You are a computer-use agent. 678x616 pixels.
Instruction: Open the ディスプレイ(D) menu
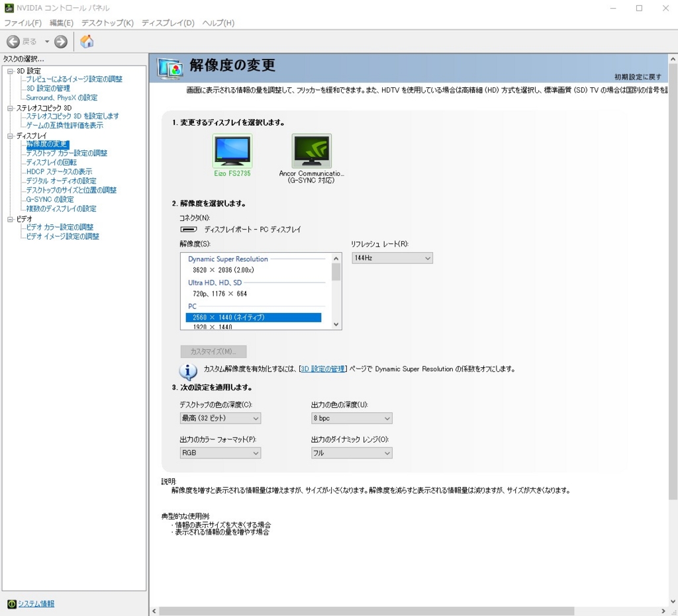click(x=168, y=23)
